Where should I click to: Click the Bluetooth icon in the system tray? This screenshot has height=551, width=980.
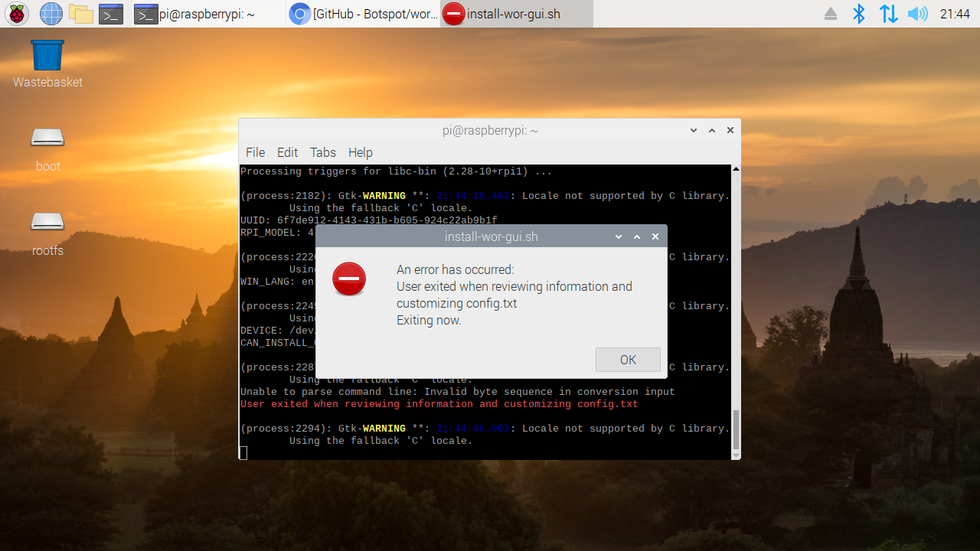[x=859, y=13]
